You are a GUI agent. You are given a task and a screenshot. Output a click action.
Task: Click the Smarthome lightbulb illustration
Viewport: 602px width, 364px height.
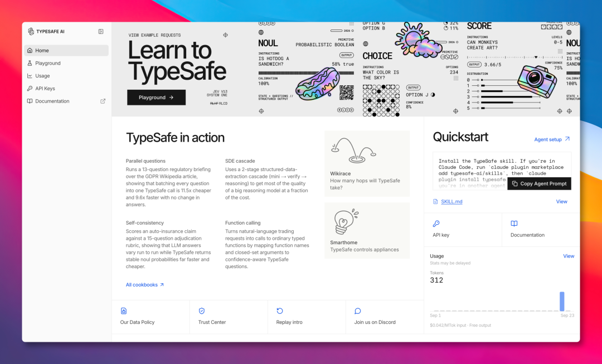click(x=346, y=221)
